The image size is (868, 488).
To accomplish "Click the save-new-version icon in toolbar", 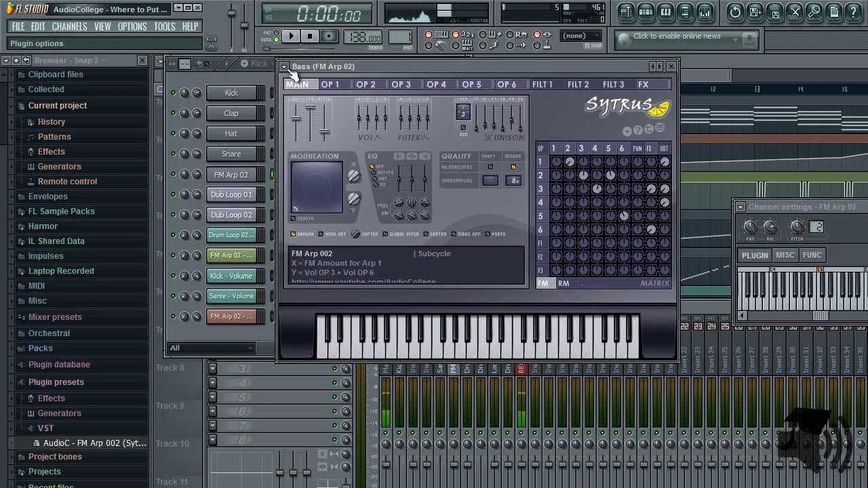I will point(755,12).
